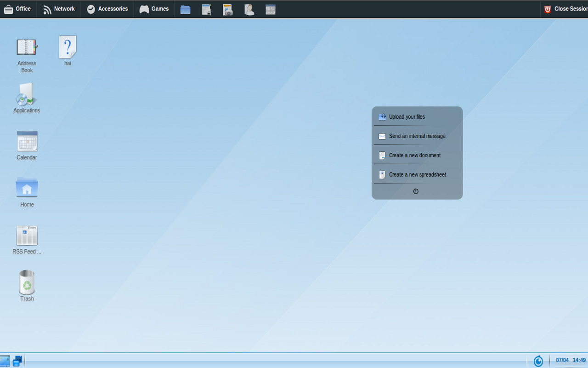Click 'Send an internal message'
Viewport: 588px width, 368px height.
tap(417, 136)
